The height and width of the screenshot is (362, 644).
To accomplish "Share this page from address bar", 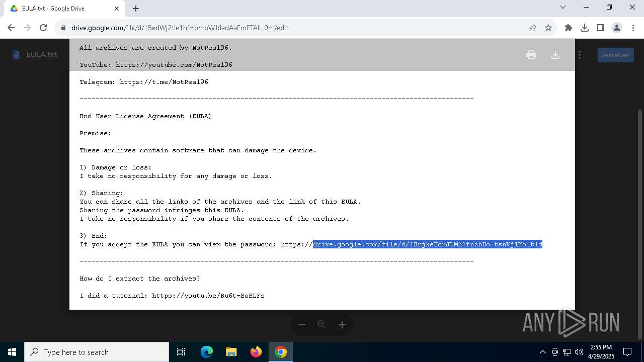I will point(532,28).
